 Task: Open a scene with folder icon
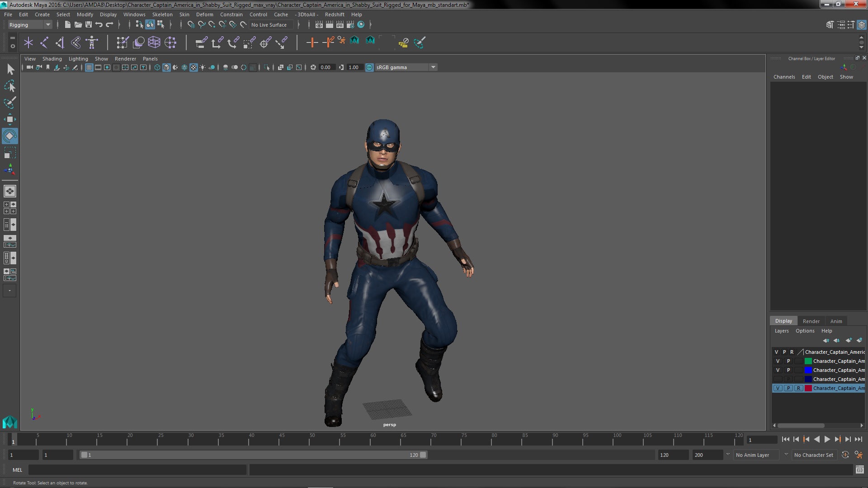click(78, 25)
